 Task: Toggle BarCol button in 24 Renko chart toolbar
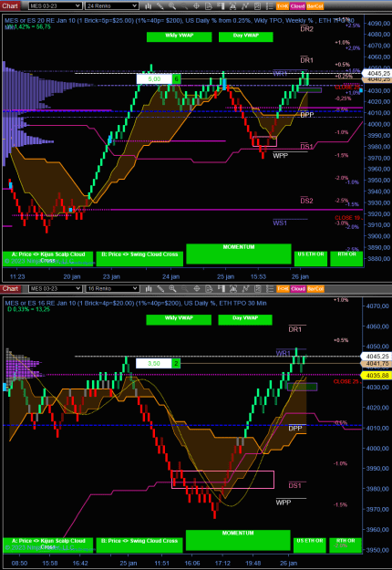[315, 6]
